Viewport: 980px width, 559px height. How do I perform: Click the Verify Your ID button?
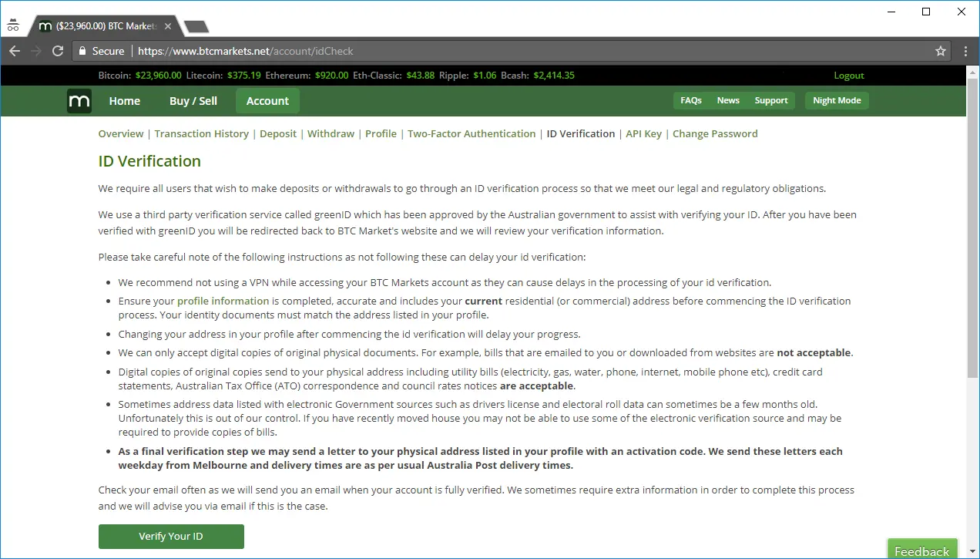click(x=171, y=537)
